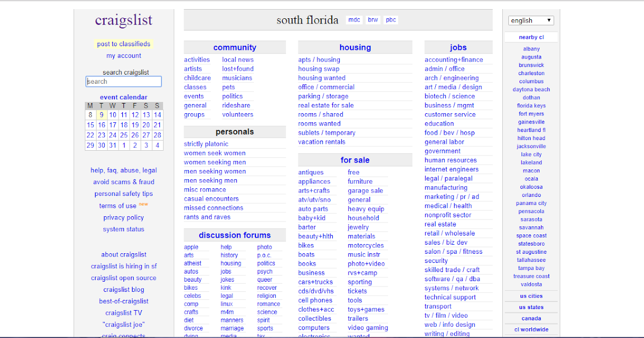Open the apple discussion forum
Screen dimensions: 644x338
coord(191,247)
